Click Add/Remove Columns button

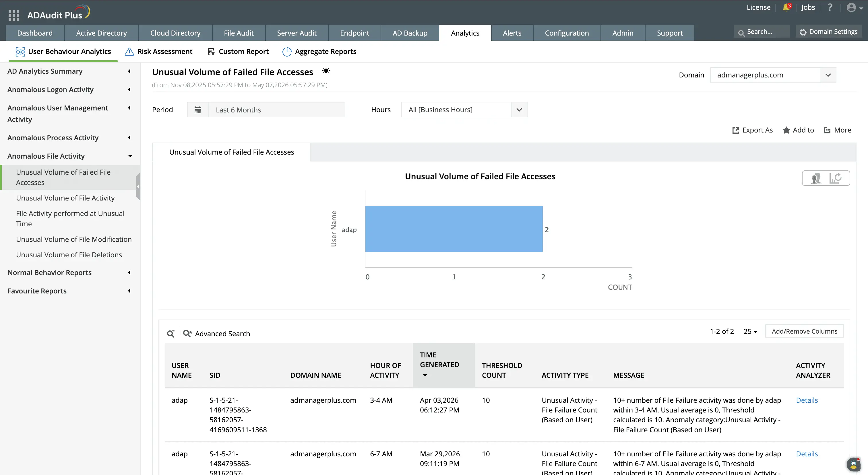804,331
